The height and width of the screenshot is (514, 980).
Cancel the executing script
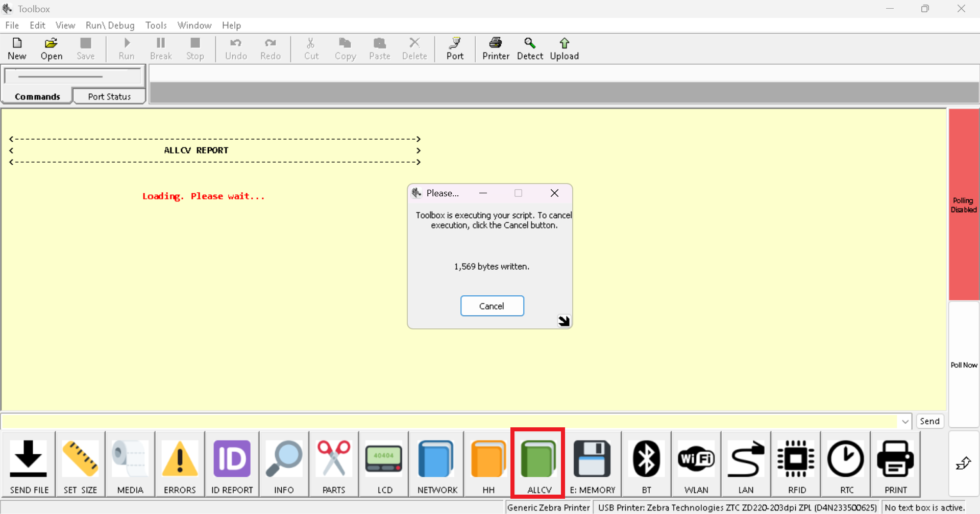coord(492,306)
